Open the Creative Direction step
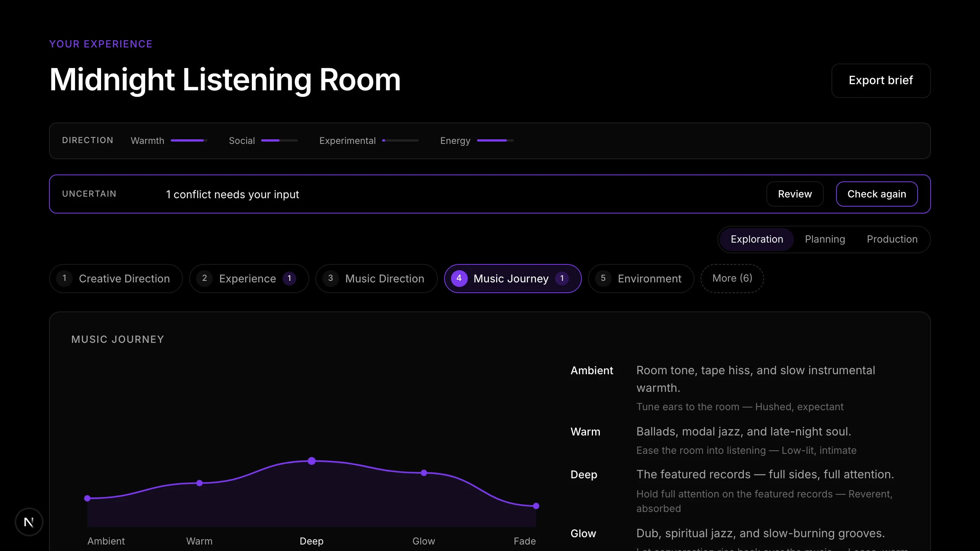Image resolution: width=980 pixels, height=551 pixels. click(x=116, y=279)
